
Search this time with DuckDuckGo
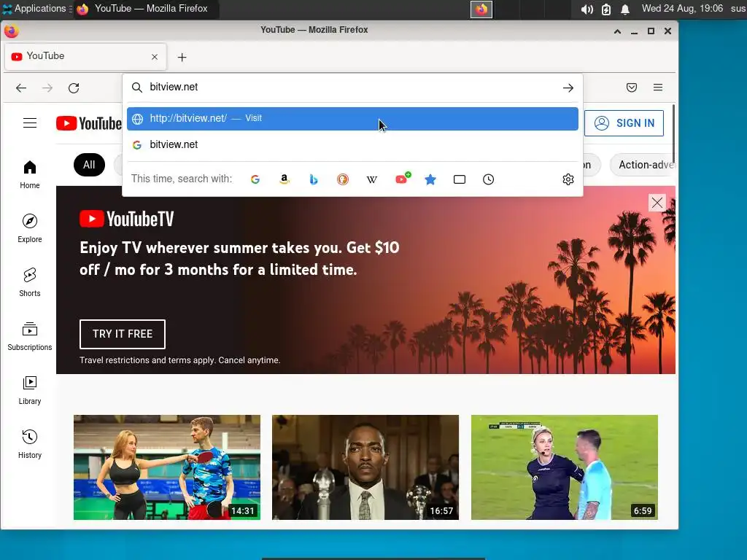click(343, 179)
